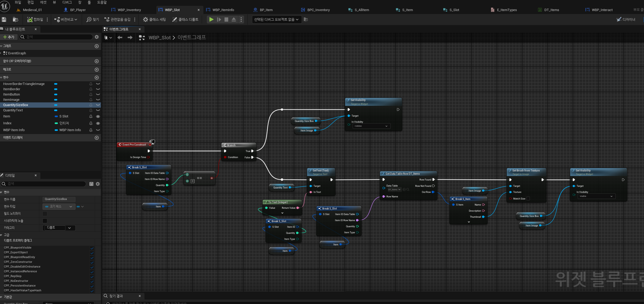Viewport: 644px width, 304px height.
Task: Check Expose to Cinematics (시네마틱에 노출) checkbox
Action: pyautogui.click(x=45, y=221)
